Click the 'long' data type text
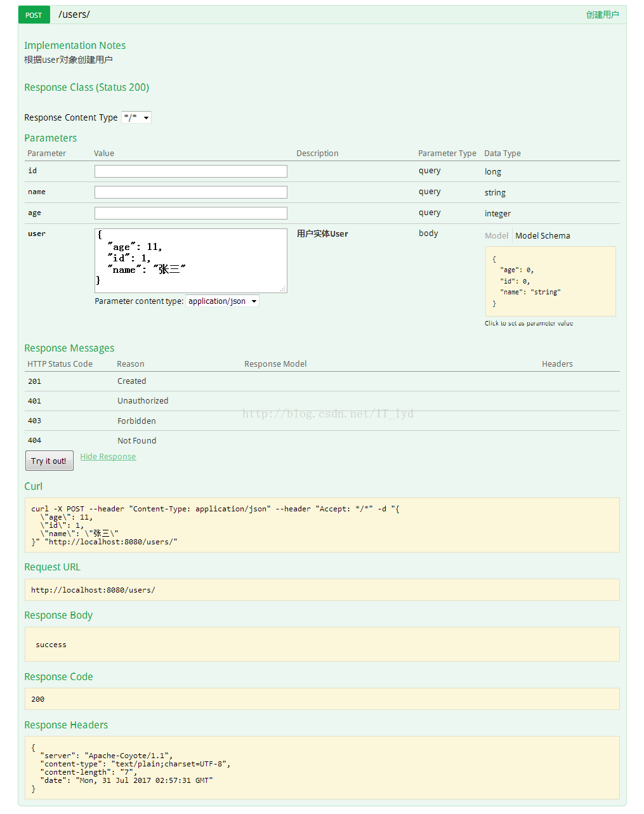Screen dimensions: 644x814 coord(493,172)
